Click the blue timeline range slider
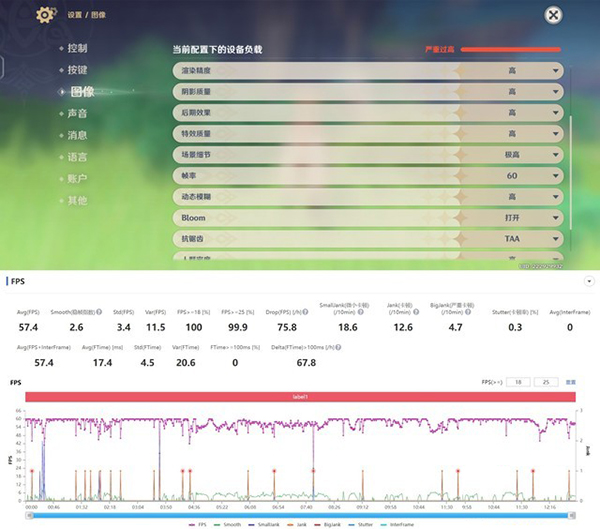Screen dimensions: 600x529 (x=300, y=512)
